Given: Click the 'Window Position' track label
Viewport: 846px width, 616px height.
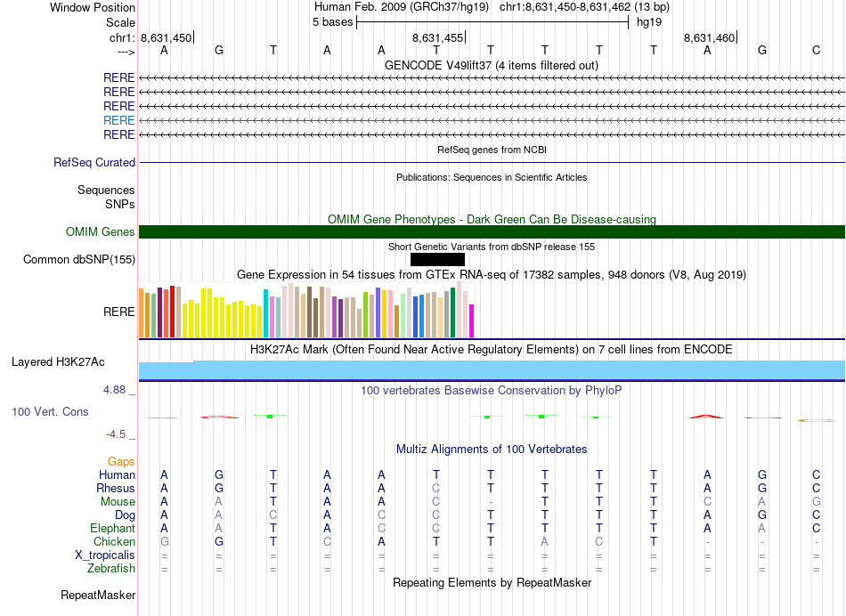Looking at the screenshot, I should coord(93,7).
